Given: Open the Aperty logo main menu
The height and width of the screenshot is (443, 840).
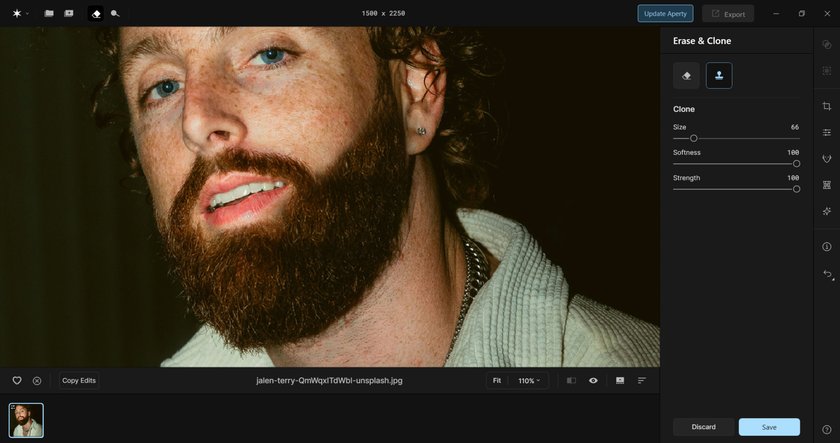Looking at the screenshot, I should (x=20, y=13).
